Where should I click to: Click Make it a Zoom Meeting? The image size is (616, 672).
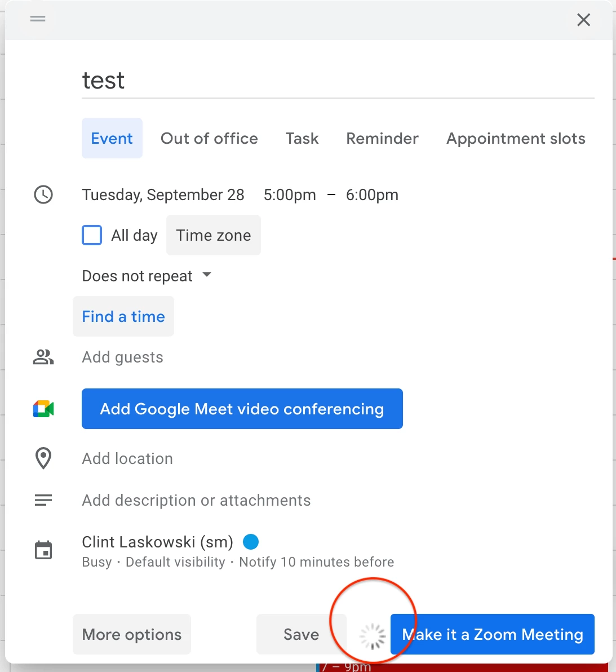coord(492,634)
